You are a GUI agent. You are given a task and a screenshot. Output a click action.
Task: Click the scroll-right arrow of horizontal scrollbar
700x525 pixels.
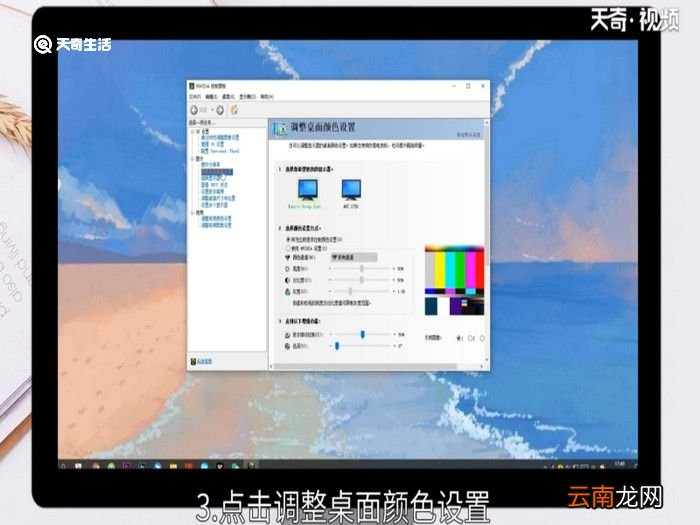pyautogui.click(x=481, y=367)
